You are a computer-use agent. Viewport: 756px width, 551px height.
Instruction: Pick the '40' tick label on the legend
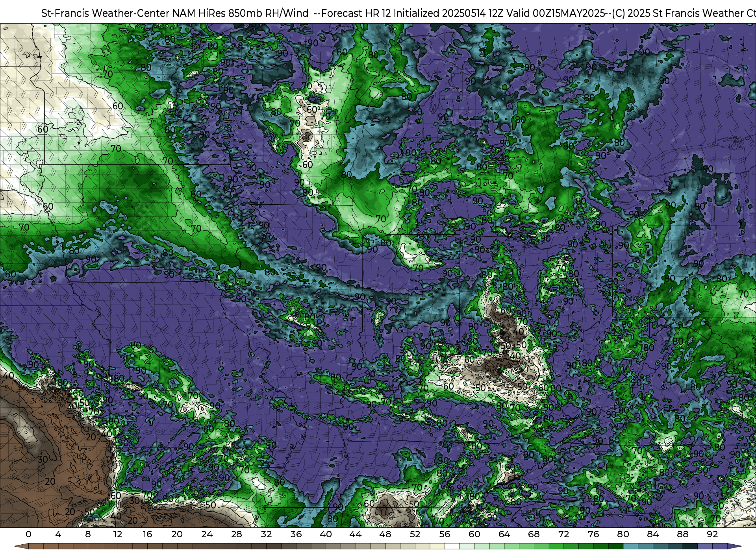click(326, 534)
